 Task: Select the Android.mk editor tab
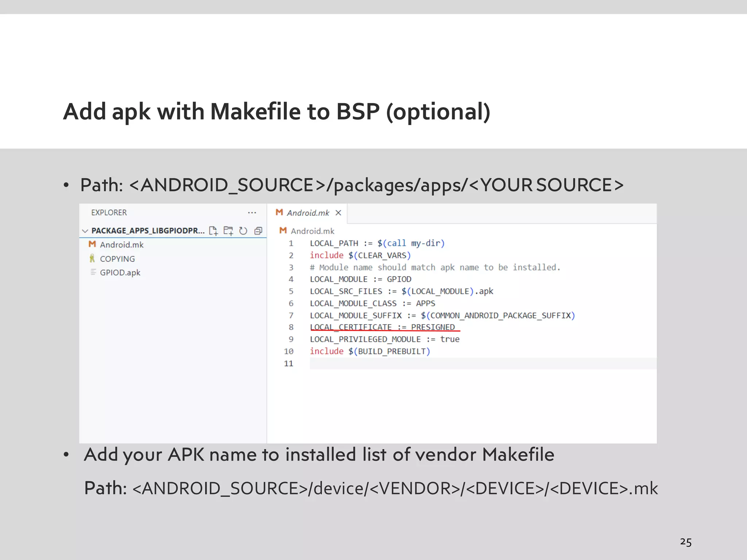point(307,213)
